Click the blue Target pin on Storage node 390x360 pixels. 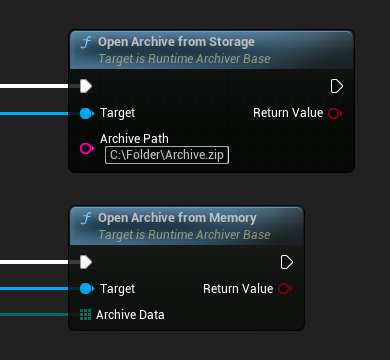pyautogui.click(x=87, y=113)
